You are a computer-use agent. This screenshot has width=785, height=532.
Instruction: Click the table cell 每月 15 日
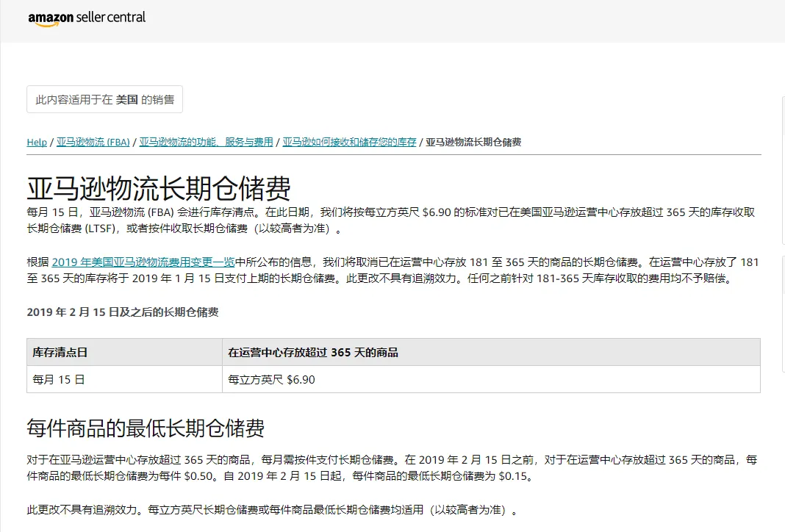point(125,379)
